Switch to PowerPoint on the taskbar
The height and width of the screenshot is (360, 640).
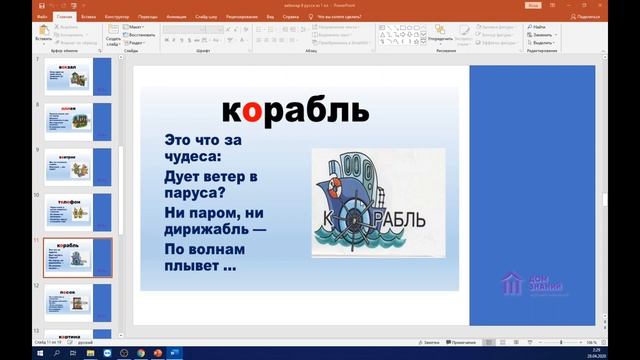click(x=158, y=353)
